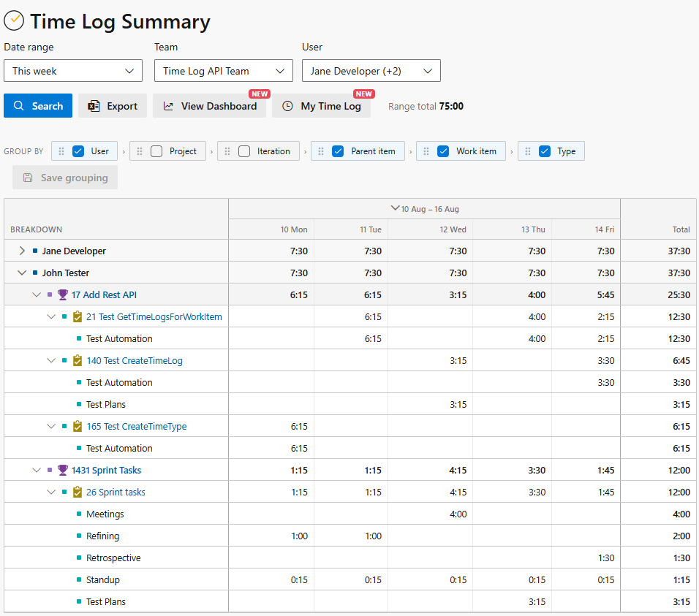This screenshot has height=616, width=699.
Task: Click the trophy icon beside 17 Add Rest API
Action: tap(63, 295)
